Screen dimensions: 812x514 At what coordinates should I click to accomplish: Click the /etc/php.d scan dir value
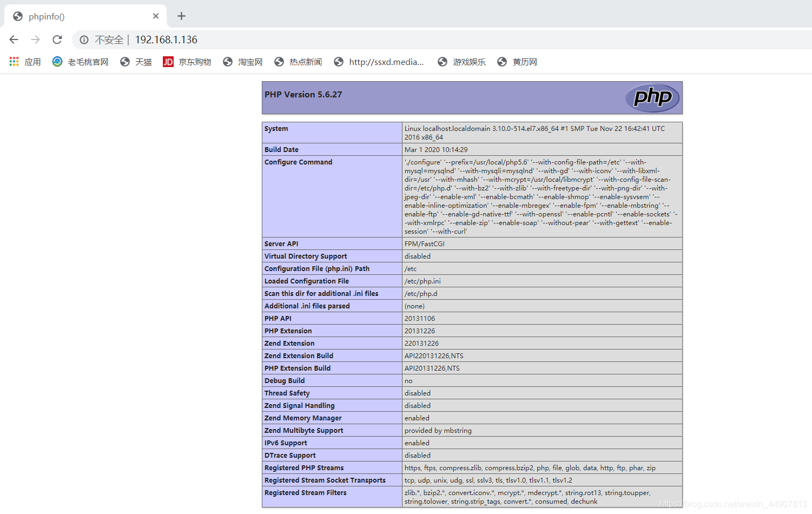pyautogui.click(x=421, y=294)
